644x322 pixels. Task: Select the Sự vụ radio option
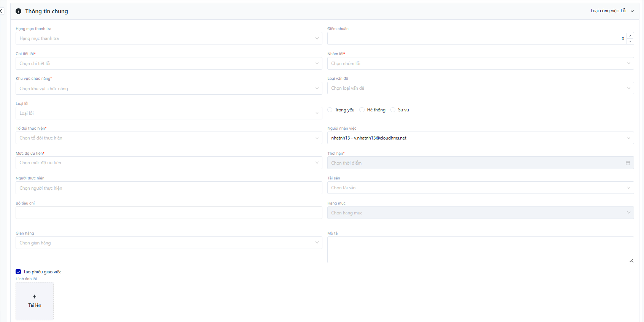(393, 110)
